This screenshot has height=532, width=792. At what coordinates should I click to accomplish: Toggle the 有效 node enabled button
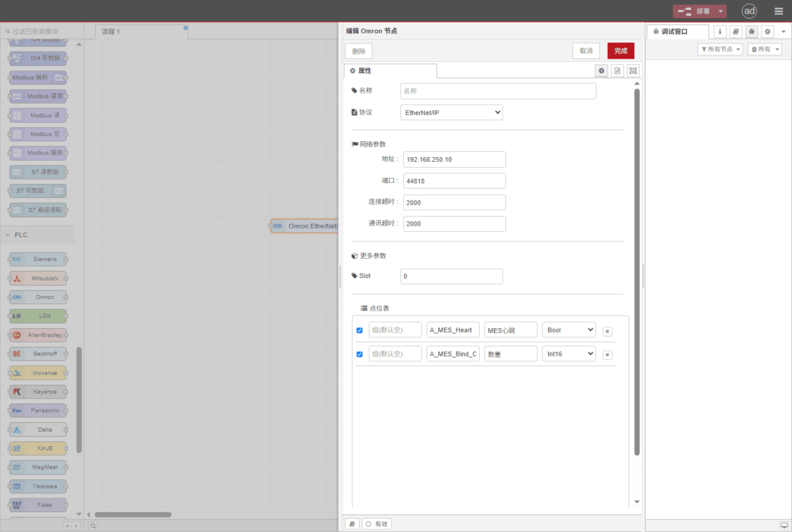(377, 523)
